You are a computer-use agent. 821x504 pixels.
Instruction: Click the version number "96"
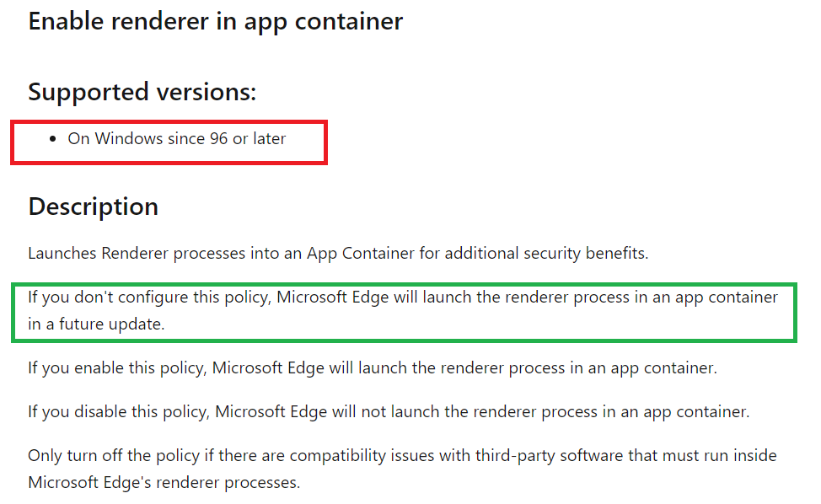point(219,138)
